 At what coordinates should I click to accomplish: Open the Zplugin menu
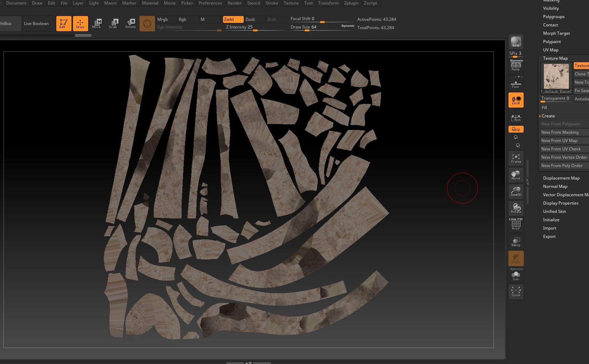pos(351,3)
